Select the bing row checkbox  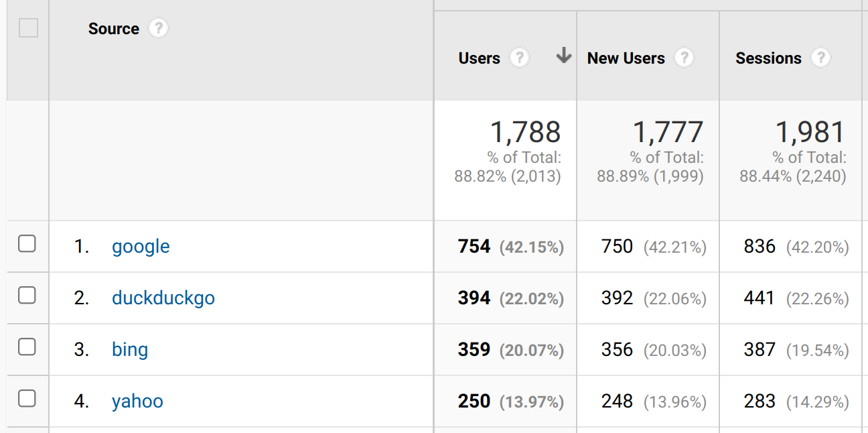(27, 347)
